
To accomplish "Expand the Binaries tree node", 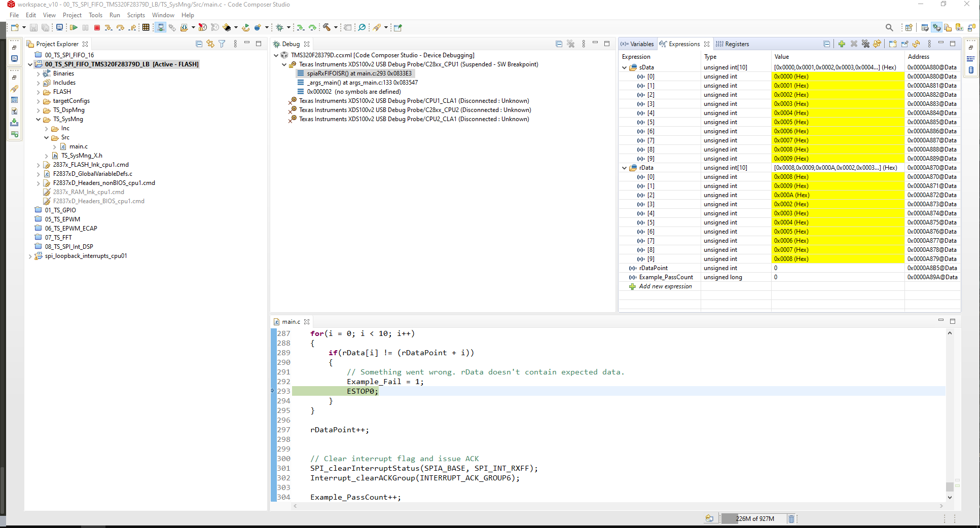I will 39,73.
